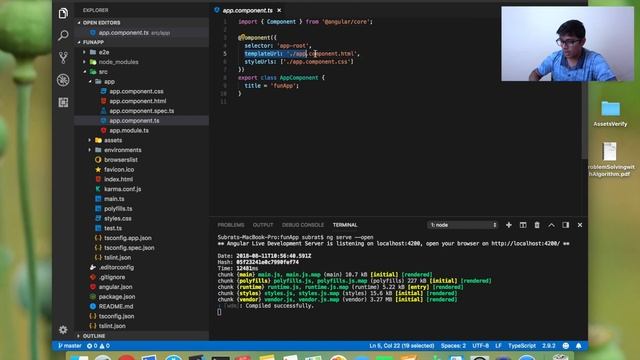
Task: Open app.component.spec.ts file
Action: pos(142,111)
